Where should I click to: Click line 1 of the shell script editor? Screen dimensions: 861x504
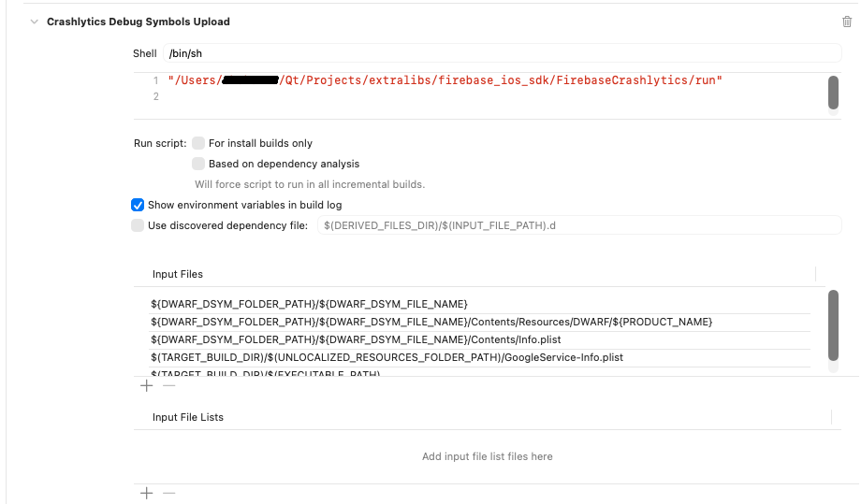tap(445, 80)
